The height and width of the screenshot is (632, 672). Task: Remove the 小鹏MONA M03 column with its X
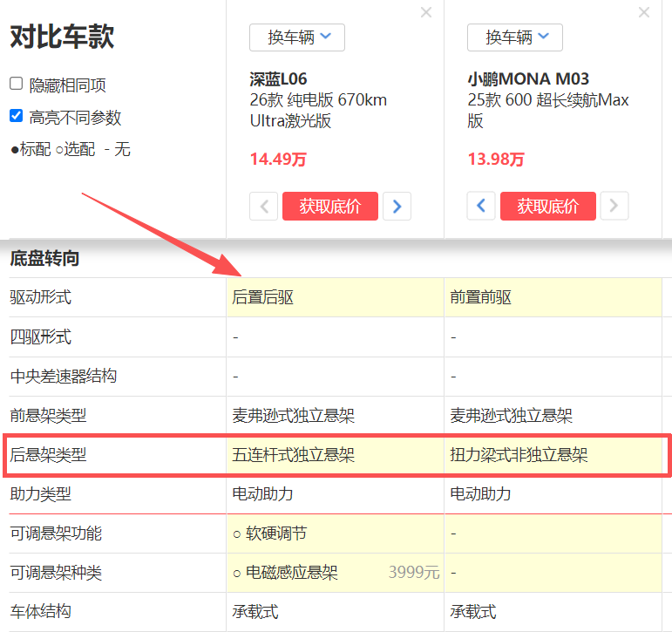pos(644,12)
